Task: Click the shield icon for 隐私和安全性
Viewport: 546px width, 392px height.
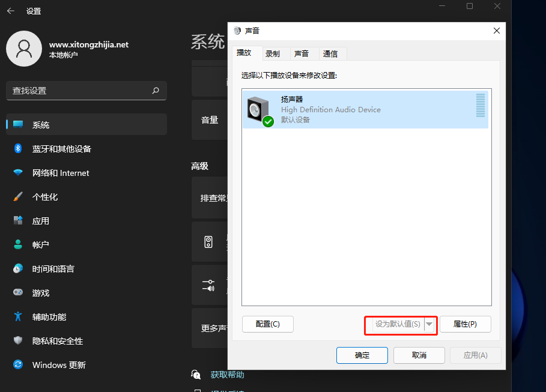Action: click(x=18, y=340)
